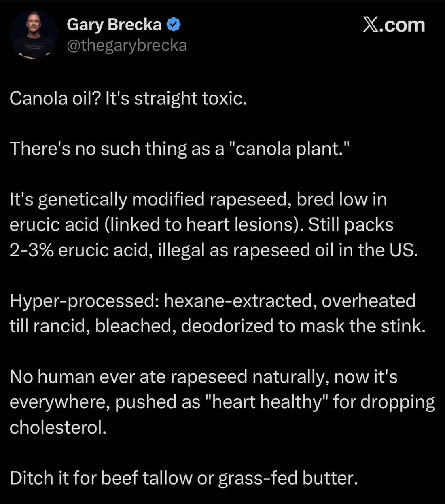Click the "Canola oil? It's straight toxic." line
Screen dimensions: 445x504
click(x=128, y=98)
